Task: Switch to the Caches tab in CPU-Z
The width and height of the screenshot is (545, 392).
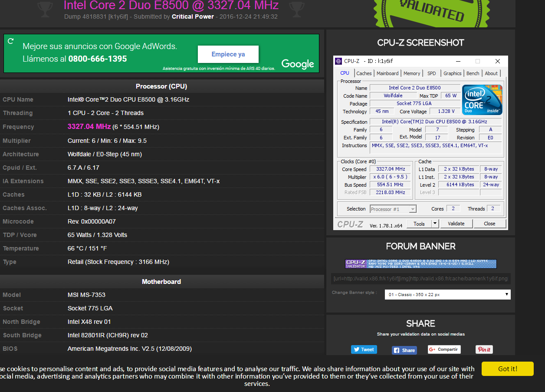Action: [x=364, y=73]
